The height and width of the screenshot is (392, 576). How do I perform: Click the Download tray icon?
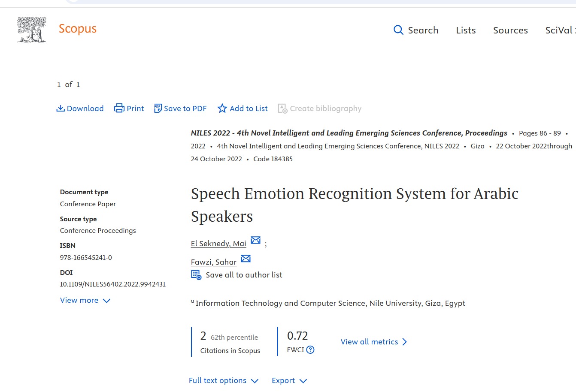[x=61, y=109]
